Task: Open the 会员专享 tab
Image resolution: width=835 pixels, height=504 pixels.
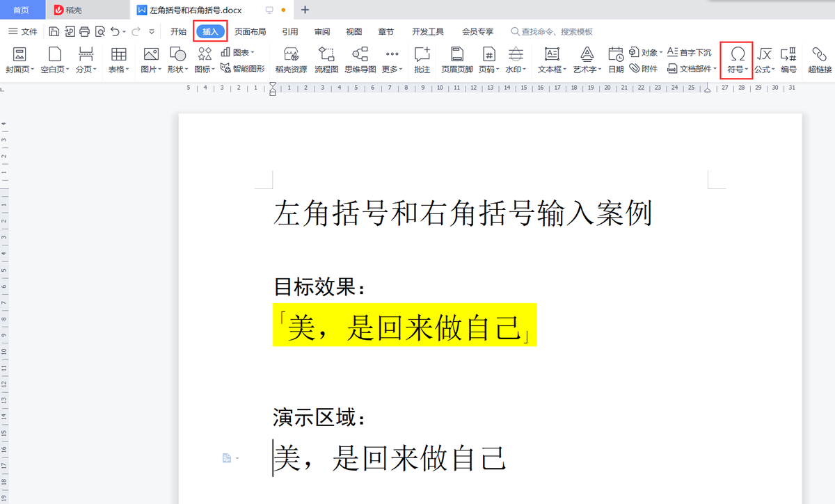Action: tap(477, 31)
